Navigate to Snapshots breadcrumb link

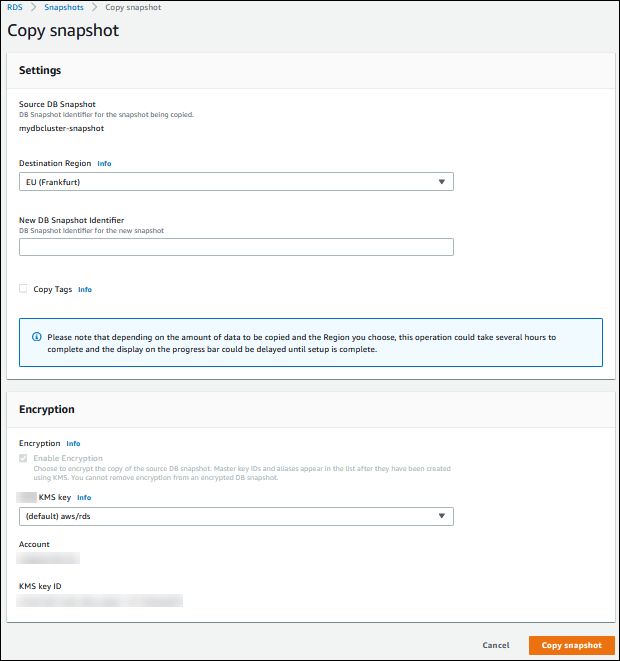(64, 7)
